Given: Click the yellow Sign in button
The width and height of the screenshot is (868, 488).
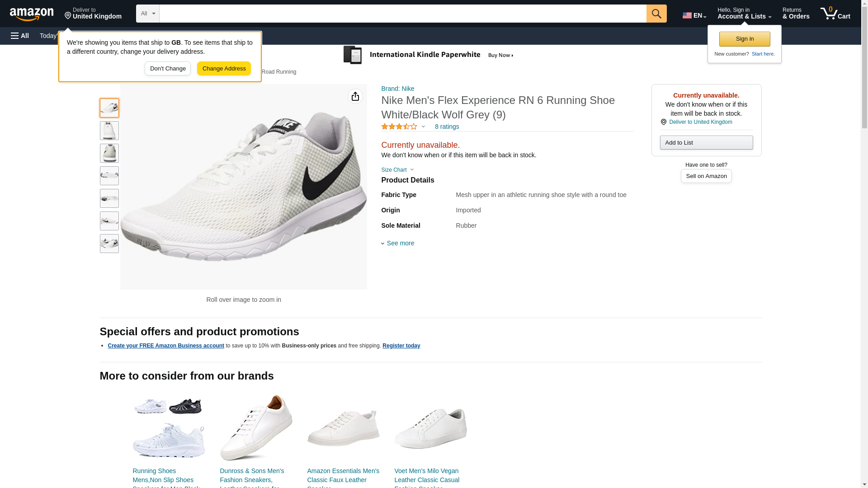Looking at the screenshot, I should (745, 39).
